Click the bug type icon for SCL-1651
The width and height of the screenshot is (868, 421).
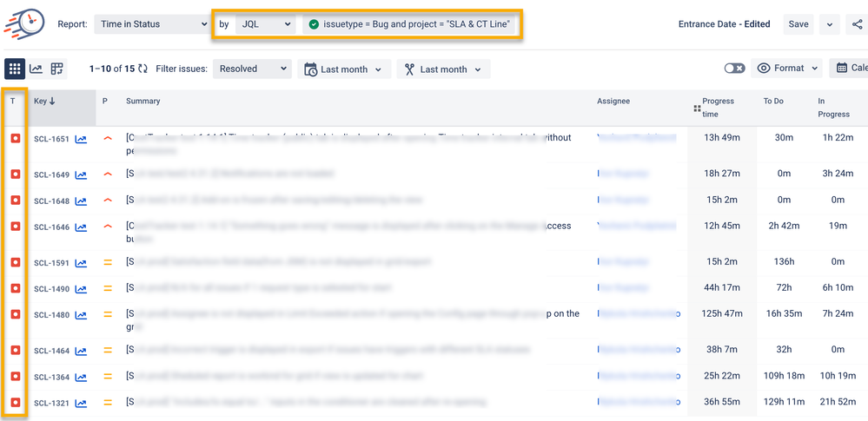click(x=16, y=138)
